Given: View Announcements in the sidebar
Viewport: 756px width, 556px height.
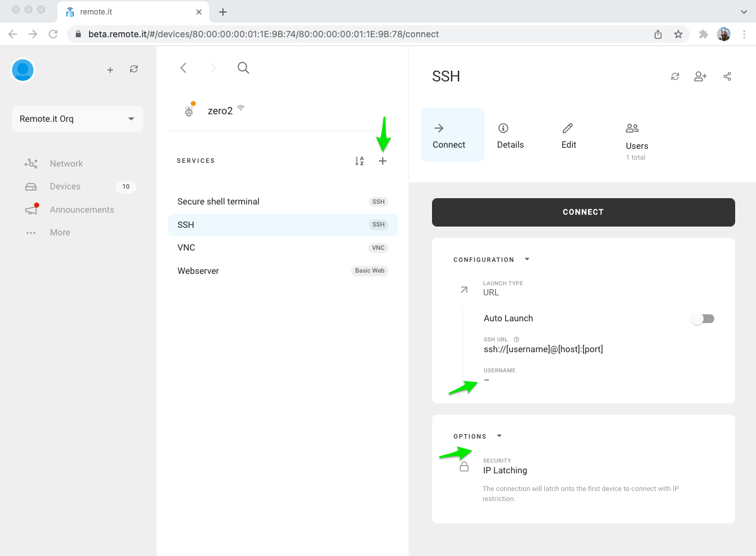Looking at the screenshot, I should pos(81,210).
